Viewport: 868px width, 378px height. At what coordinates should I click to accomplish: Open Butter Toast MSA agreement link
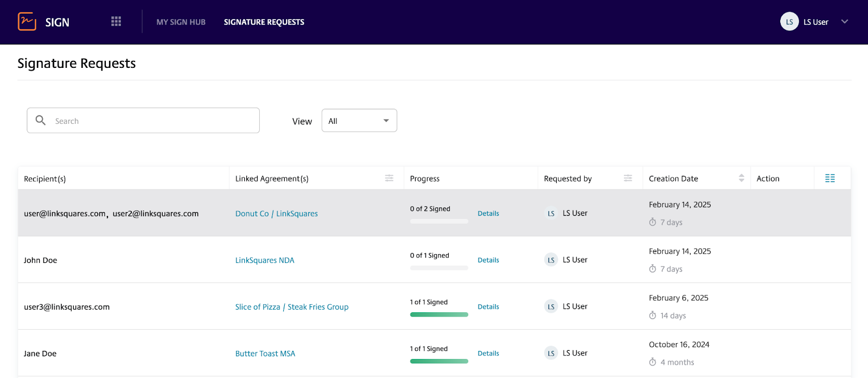coord(265,354)
